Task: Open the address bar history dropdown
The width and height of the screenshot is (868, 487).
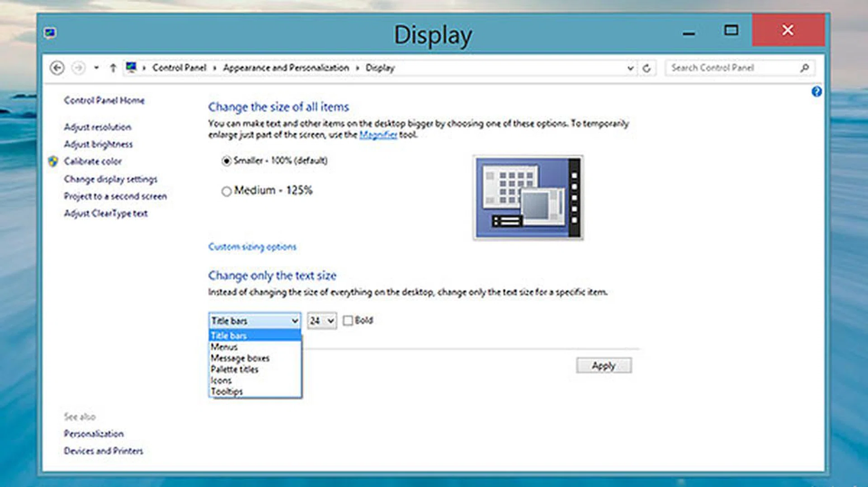Action: tap(630, 68)
